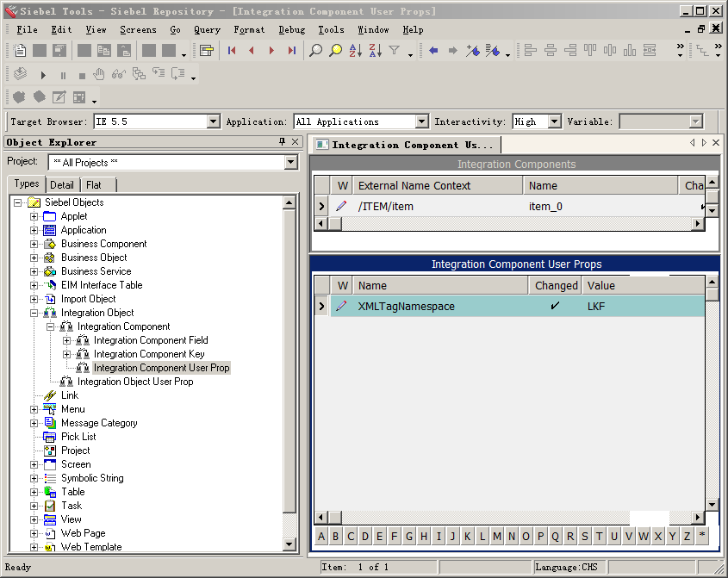This screenshot has width=728, height=578.
Task: Open the Target Browser dropdown
Action: click(x=213, y=121)
